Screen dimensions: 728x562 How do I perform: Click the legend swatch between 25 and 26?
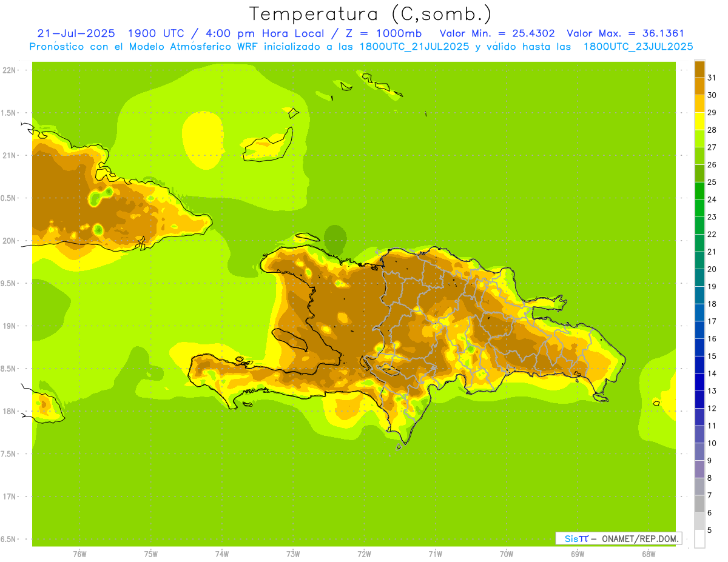click(x=699, y=173)
